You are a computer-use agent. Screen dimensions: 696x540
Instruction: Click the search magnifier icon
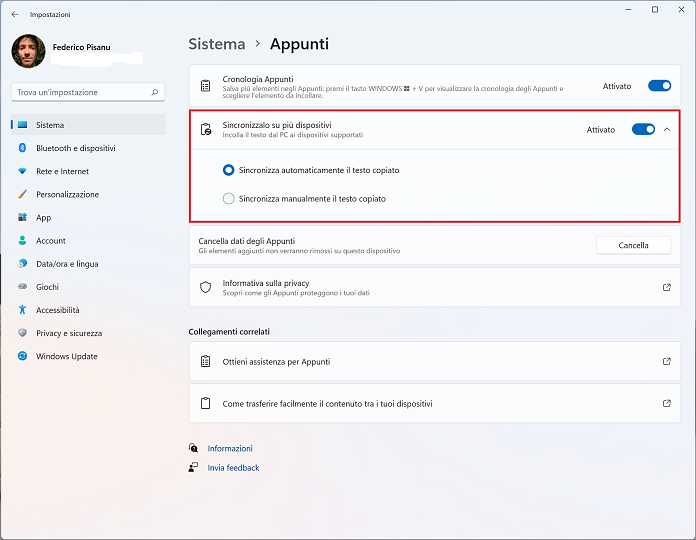155,92
